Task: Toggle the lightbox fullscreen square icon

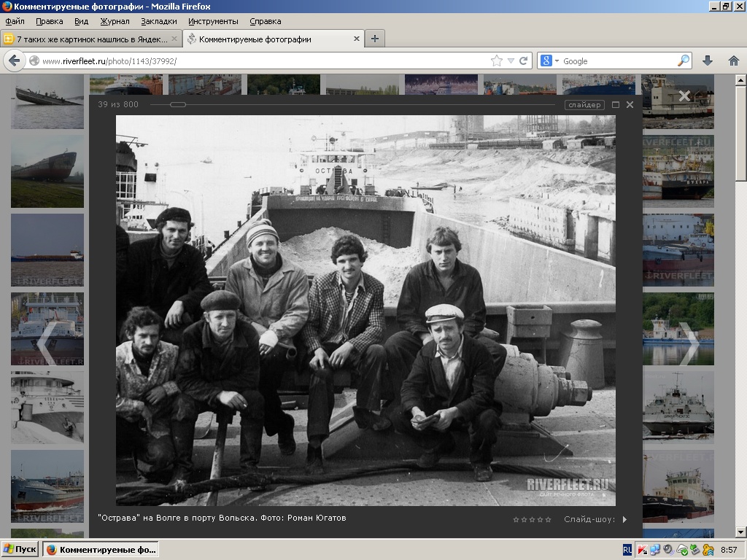Action: click(616, 105)
